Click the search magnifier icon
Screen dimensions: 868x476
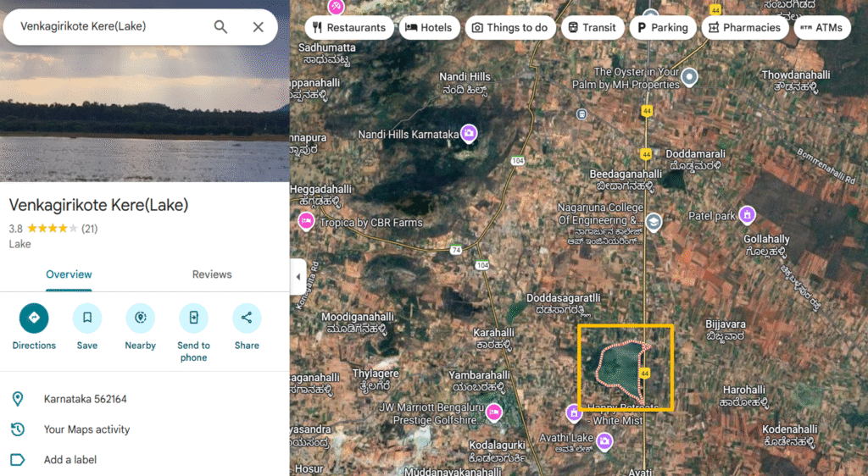(x=220, y=27)
